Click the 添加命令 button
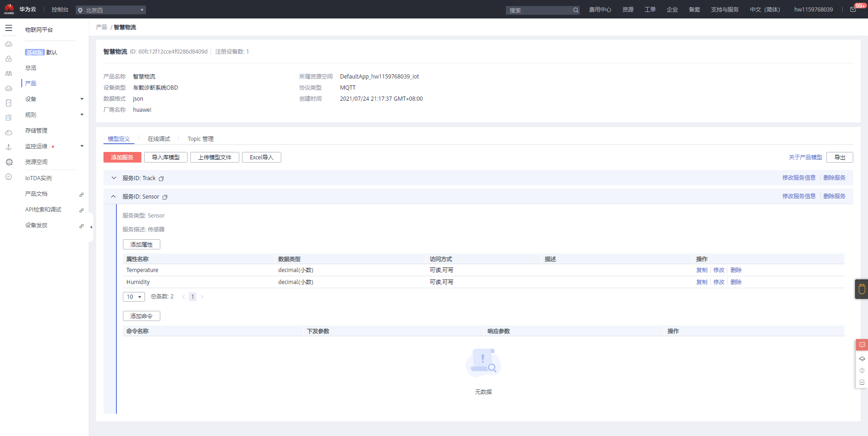 141,316
